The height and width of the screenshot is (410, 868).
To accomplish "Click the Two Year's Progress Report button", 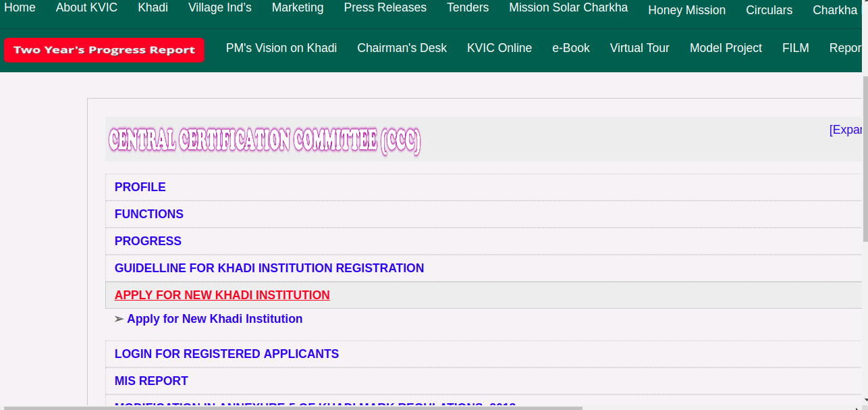I will coord(103,49).
